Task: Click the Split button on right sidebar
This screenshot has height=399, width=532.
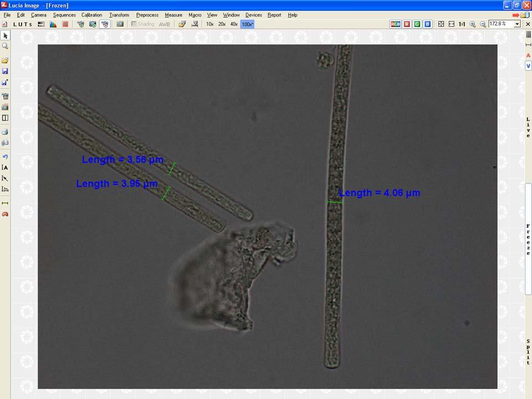Action: tap(528, 352)
